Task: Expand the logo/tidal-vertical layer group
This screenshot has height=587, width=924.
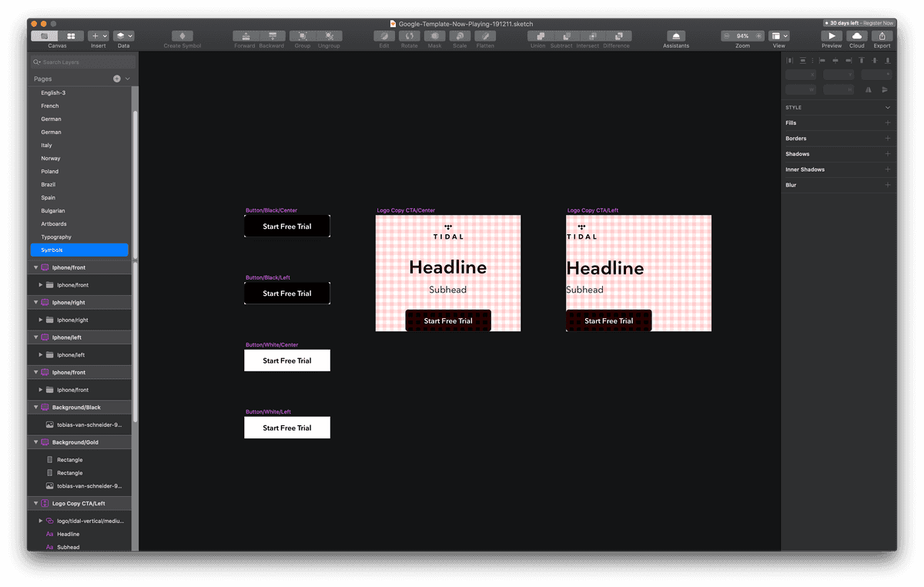Action: pos(41,521)
